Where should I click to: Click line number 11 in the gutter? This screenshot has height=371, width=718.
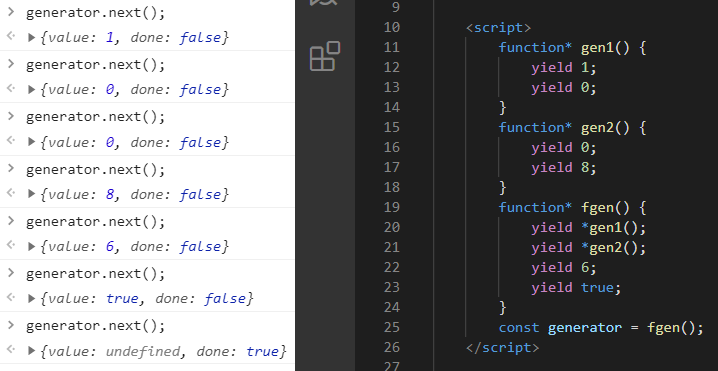tap(392, 48)
